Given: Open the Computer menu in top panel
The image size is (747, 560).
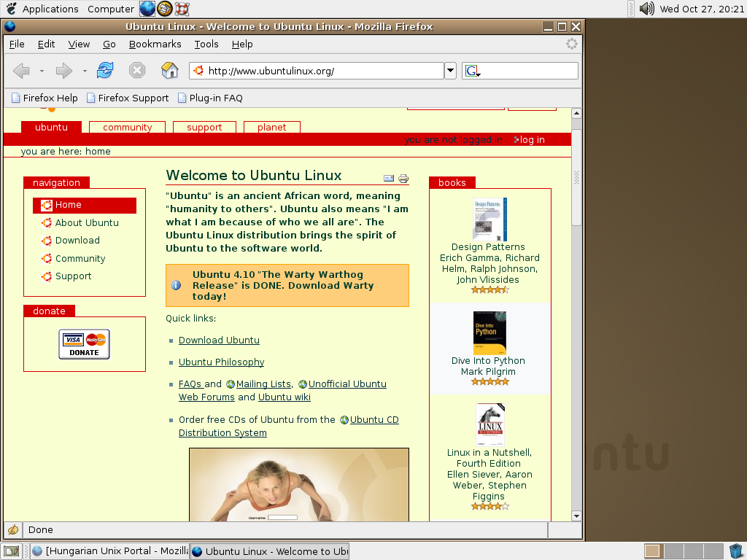Looking at the screenshot, I should (x=111, y=9).
